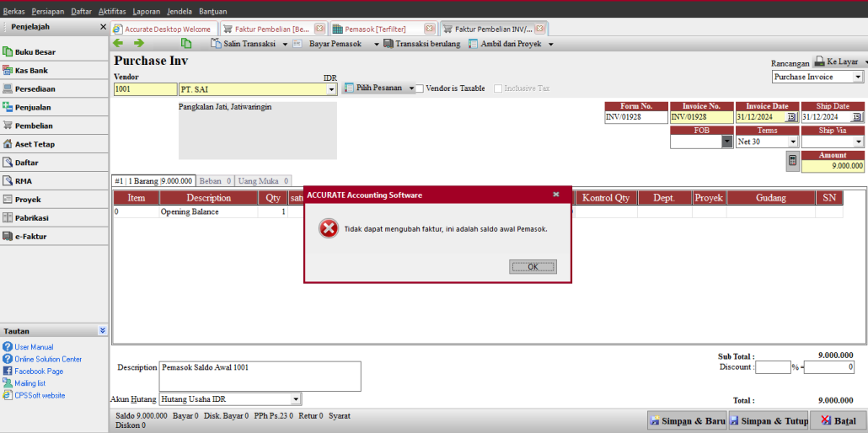Click the Simpan & Tutup button
Viewport: 868px width, 433px height.
pos(768,420)
